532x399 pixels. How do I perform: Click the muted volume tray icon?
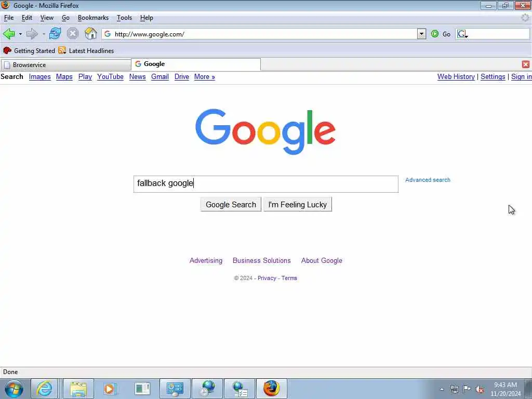pyautogui.click(x=480, y=390)
